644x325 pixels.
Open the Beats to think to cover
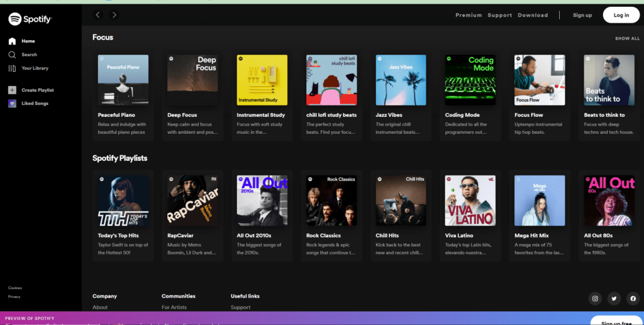609,80
